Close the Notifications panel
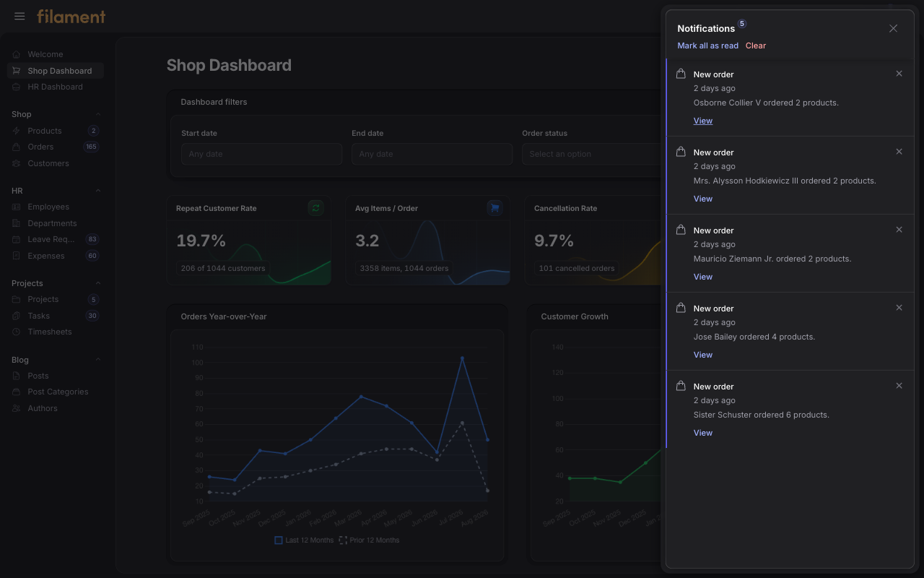924x578 pixels. point(893,28)
